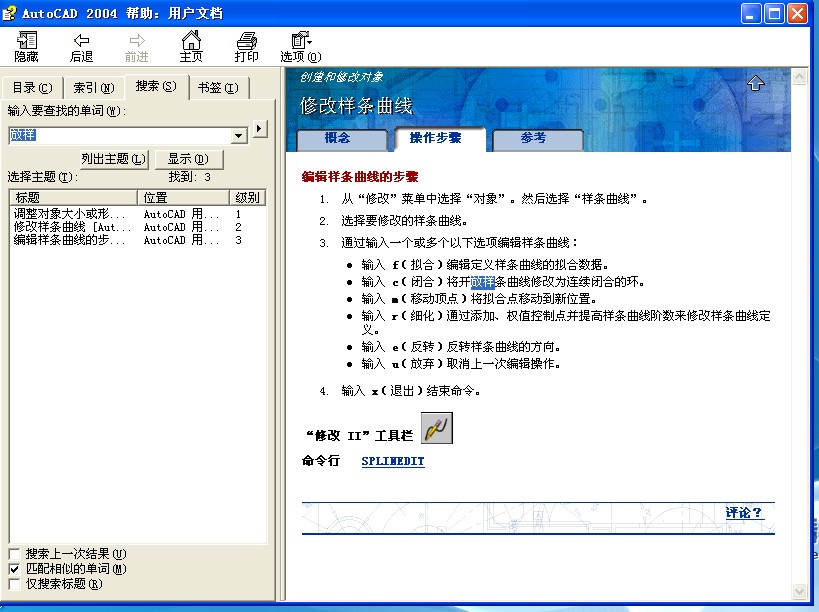
Task: Switch to the 索引 tab
Action: pyautogui.click(x=93, y=88)
